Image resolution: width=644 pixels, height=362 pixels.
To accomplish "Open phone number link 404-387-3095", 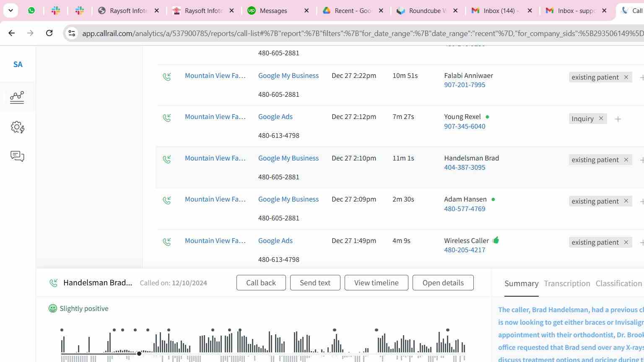I will 465,168.
